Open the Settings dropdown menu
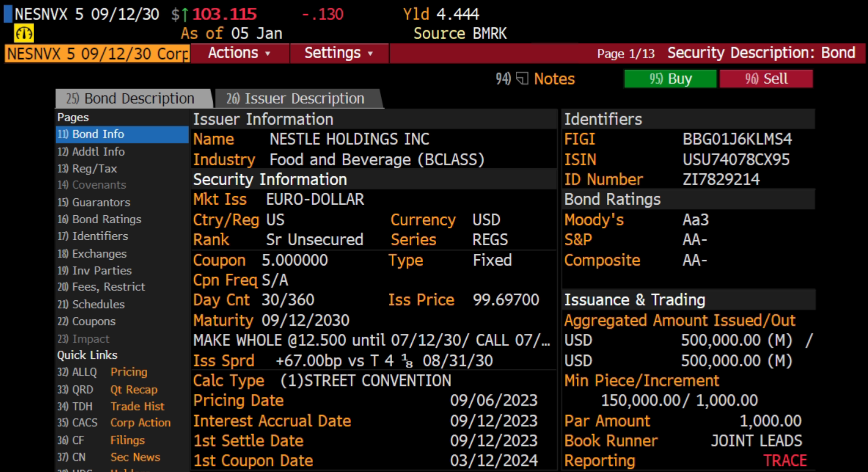This screenshot has height=472, width=868. (x=339, y=53)
